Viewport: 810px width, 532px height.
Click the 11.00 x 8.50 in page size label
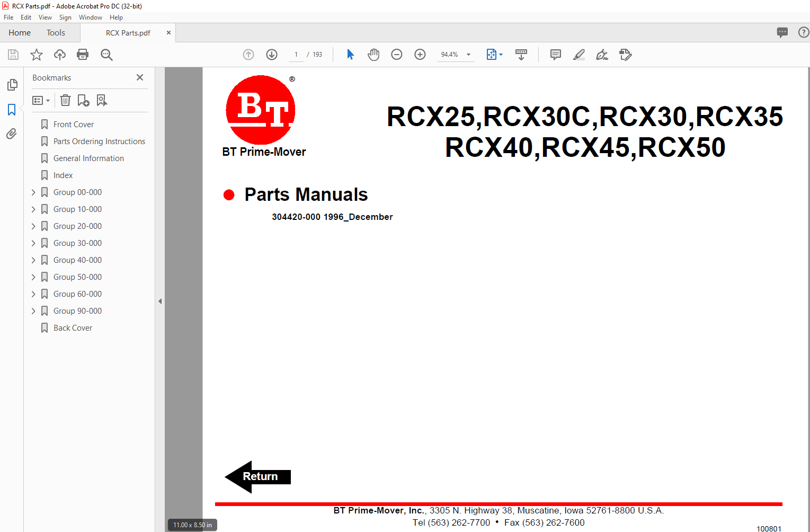tap(192, 525)
